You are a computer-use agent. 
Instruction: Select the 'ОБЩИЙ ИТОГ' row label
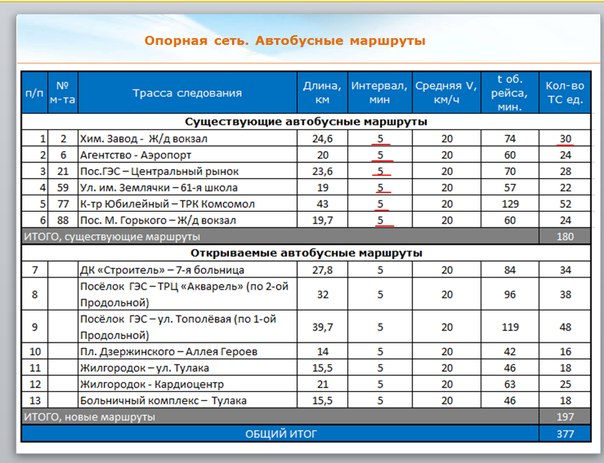pos(281,434)
